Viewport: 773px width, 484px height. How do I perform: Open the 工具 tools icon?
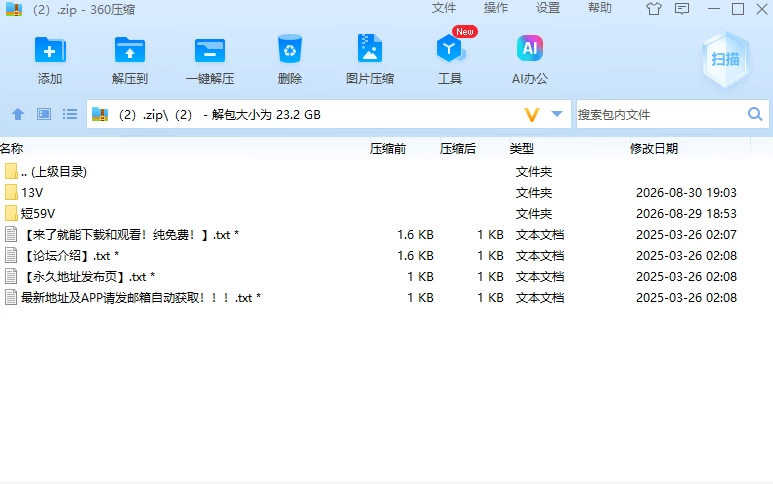coord(450,48)
